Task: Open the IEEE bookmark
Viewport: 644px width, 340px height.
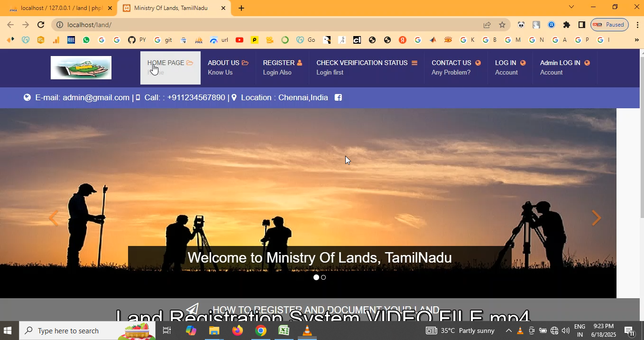Action: coord(71,40)
